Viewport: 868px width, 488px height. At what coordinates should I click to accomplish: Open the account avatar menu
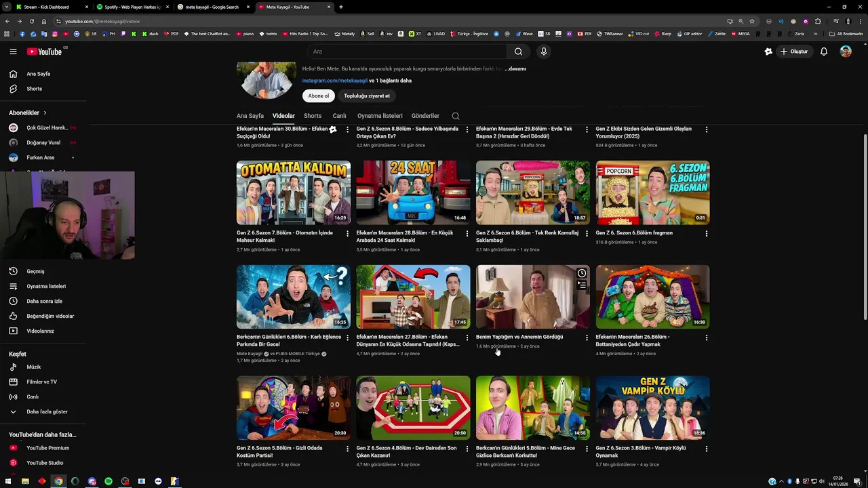click(846, 52)
